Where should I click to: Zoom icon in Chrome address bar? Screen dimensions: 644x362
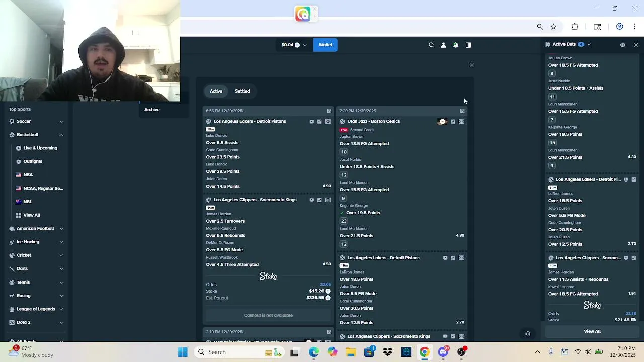tap(540, 27)
